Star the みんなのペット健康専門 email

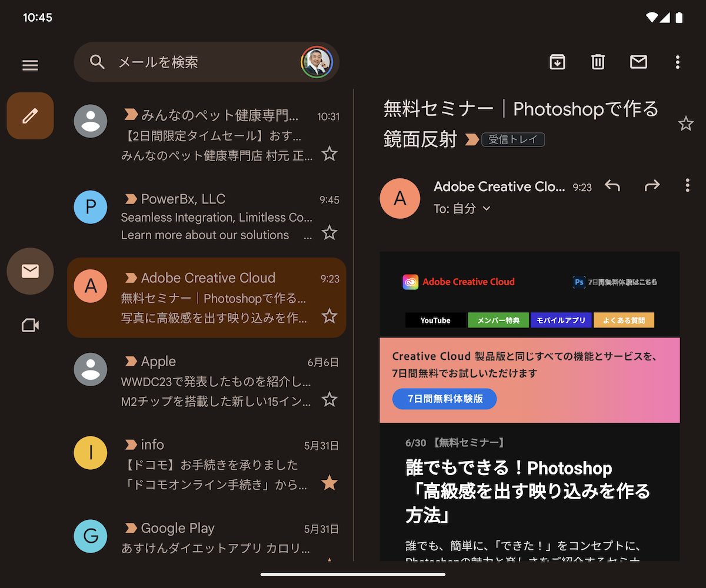[329, 154]
